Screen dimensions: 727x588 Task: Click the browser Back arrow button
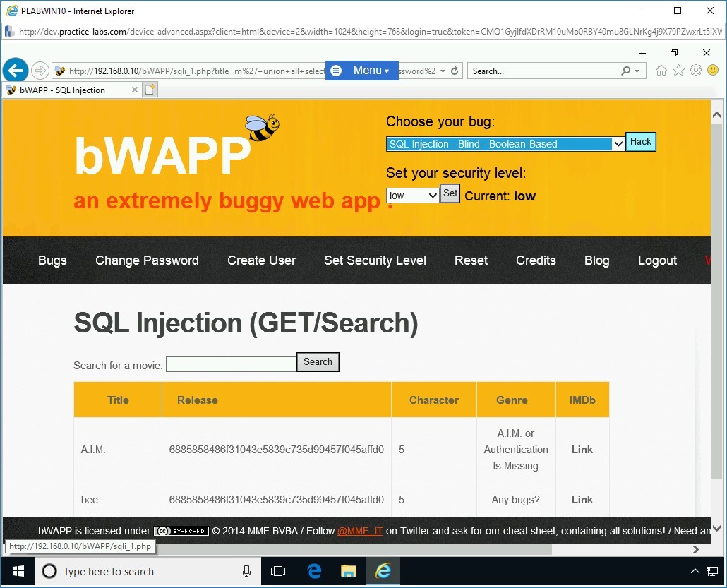(16, 71)
